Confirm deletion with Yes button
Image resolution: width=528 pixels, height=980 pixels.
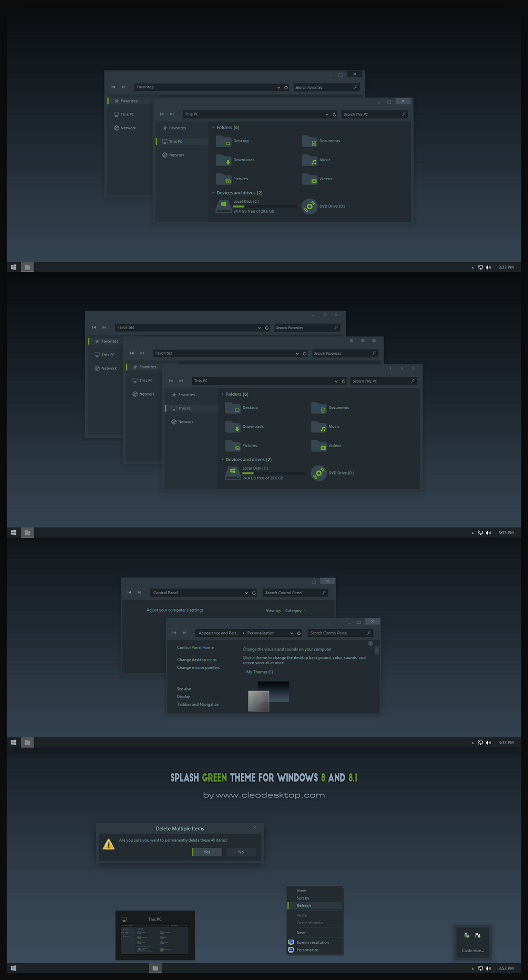[207, 852]
